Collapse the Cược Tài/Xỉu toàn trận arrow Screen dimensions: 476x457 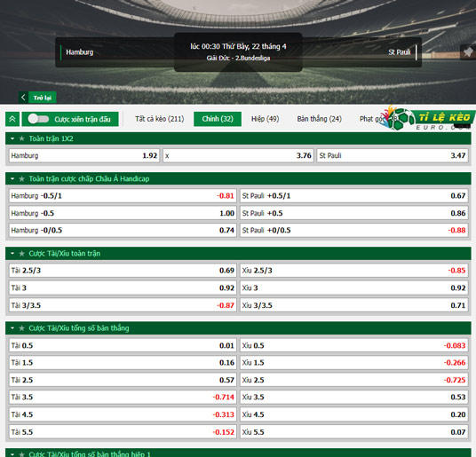tap(12, 254)
